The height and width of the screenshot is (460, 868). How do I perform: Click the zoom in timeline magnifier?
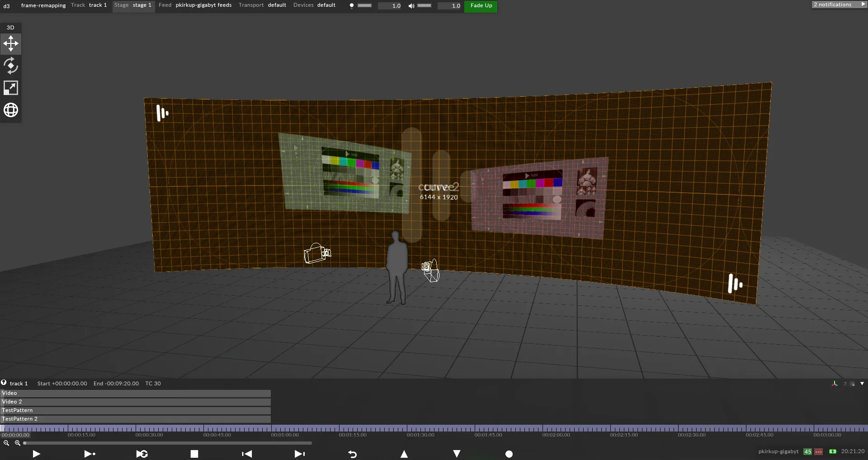click(18, 443)
